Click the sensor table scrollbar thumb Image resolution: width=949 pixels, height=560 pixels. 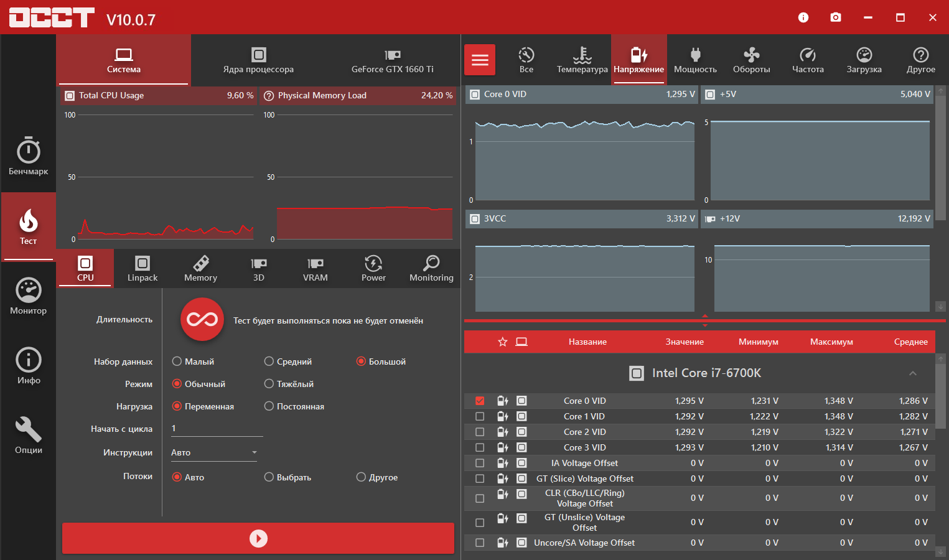point(940,397)
